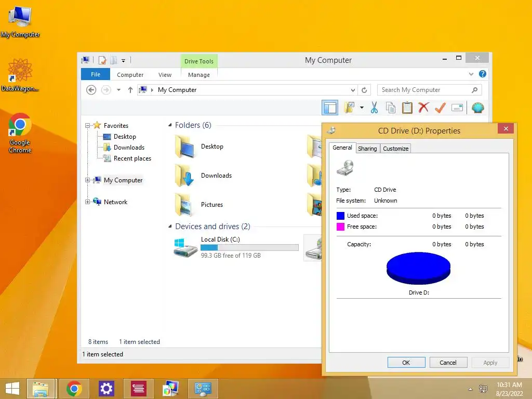Screen dimensions: 532x399
Task: Open the Folder Options dropdown arrow
Action: click(x=362, y=108)
